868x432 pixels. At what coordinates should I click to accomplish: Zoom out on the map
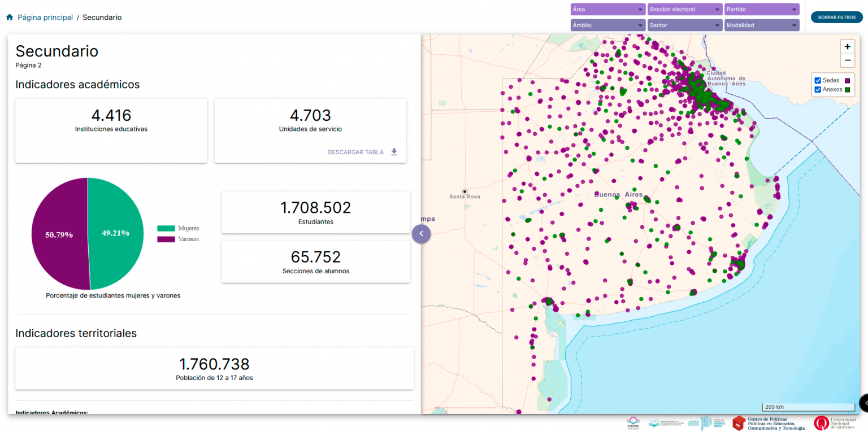click(847, 60)
